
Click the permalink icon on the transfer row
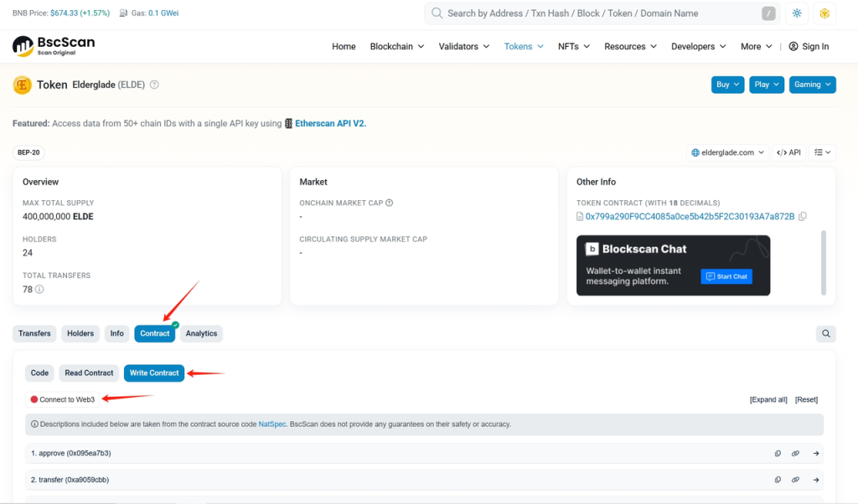[795, 480]
